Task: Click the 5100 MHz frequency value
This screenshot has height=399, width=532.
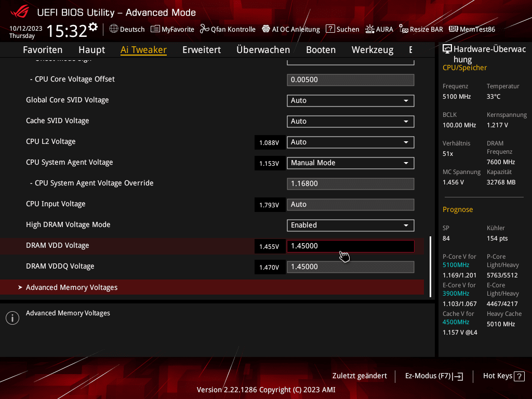Action: 457,97
